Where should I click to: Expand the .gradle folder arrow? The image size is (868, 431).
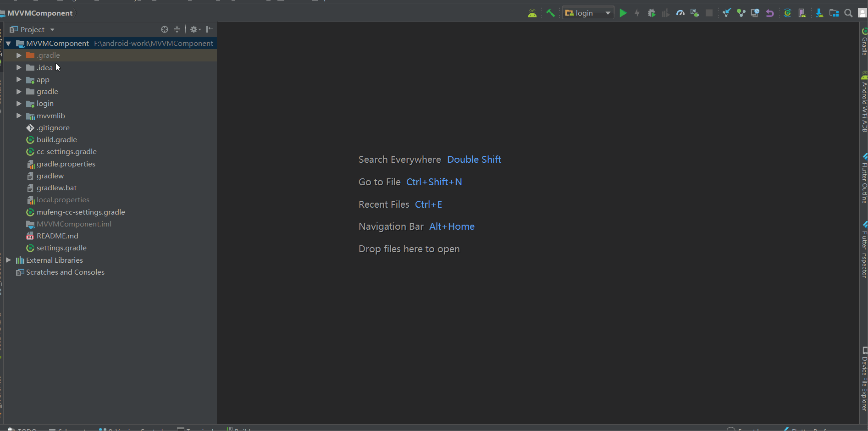[x=19, y=55]
